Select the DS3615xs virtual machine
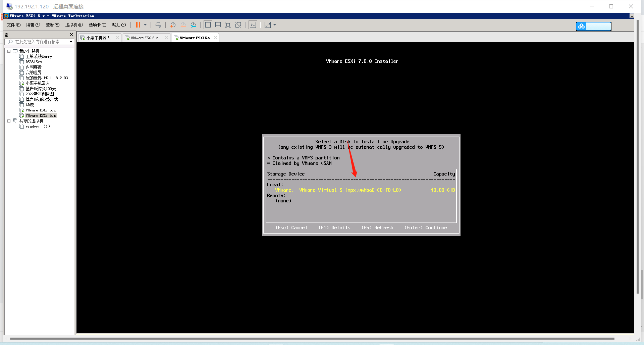The height and width of the screenshot is (345, 644). click(34, 62)
